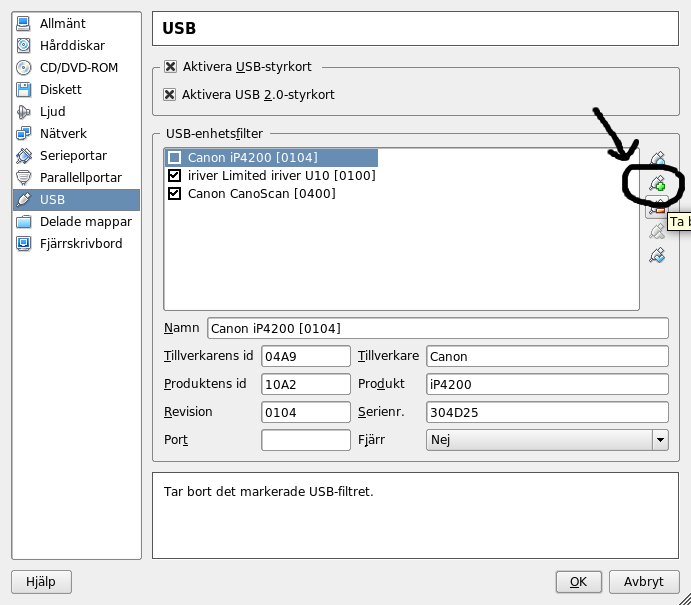Screen dimensions: 691x605
Task: Click the add filter from device icon
Action: pos(657,183)
